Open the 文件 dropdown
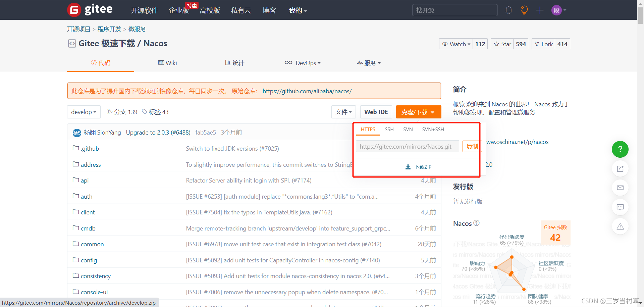 (x=343, y=112)
